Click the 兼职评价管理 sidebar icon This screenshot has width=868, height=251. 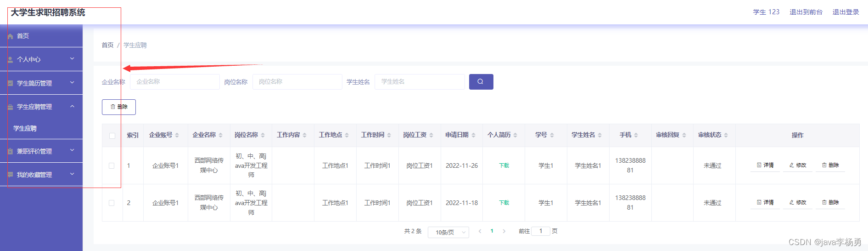(x=10, y=151)
